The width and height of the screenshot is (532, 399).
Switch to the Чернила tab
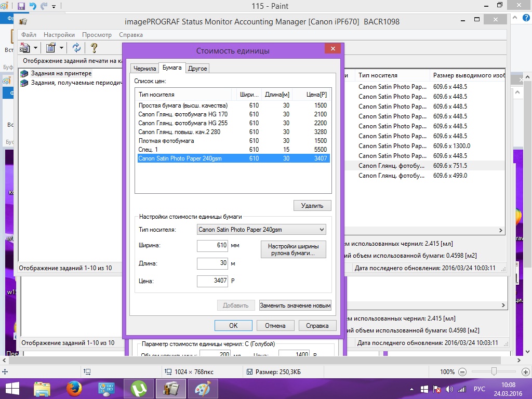point(144,68)
